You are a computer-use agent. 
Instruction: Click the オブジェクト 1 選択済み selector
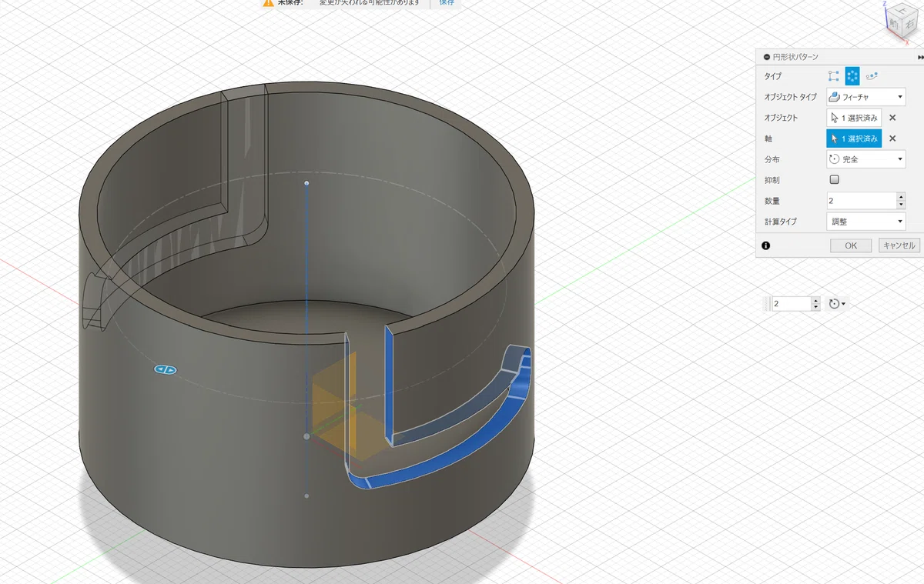point(854,118)
